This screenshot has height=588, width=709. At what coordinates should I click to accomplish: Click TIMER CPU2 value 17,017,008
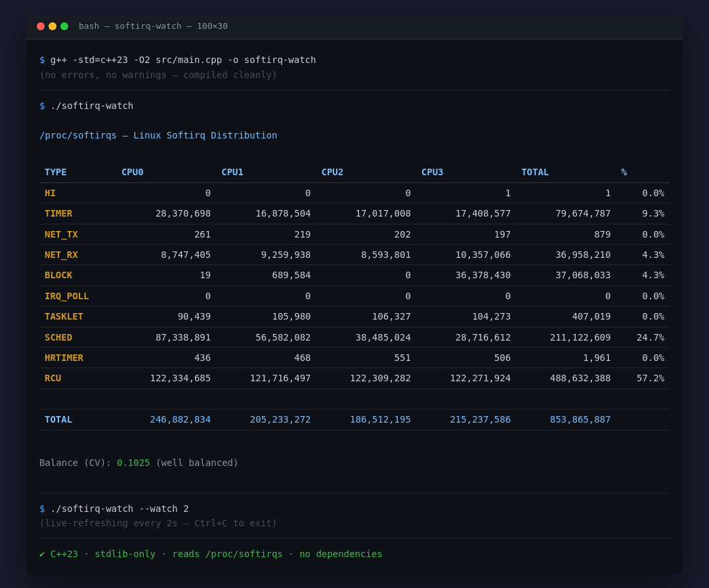pyautogui.click(x=383, y=213)
